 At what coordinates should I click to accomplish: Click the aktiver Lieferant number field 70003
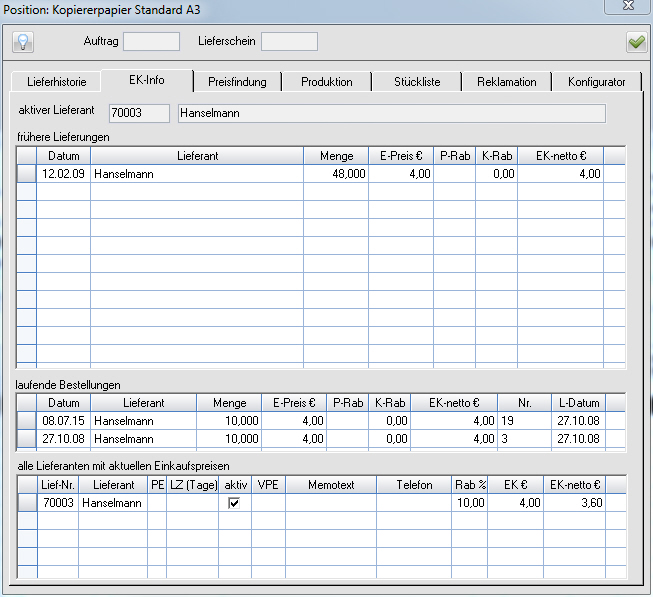pyautogui.click(x=140, y=113)
